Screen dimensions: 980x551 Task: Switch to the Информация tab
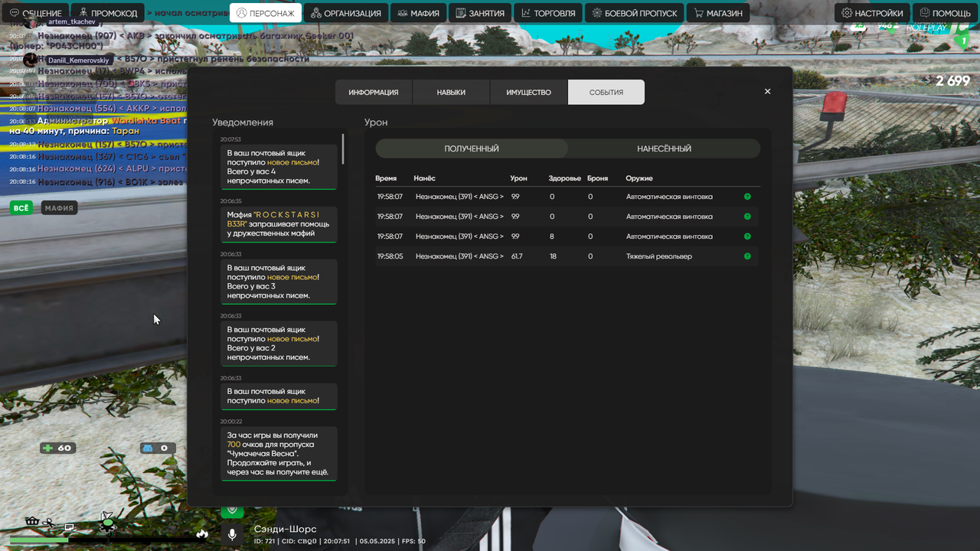374,92
